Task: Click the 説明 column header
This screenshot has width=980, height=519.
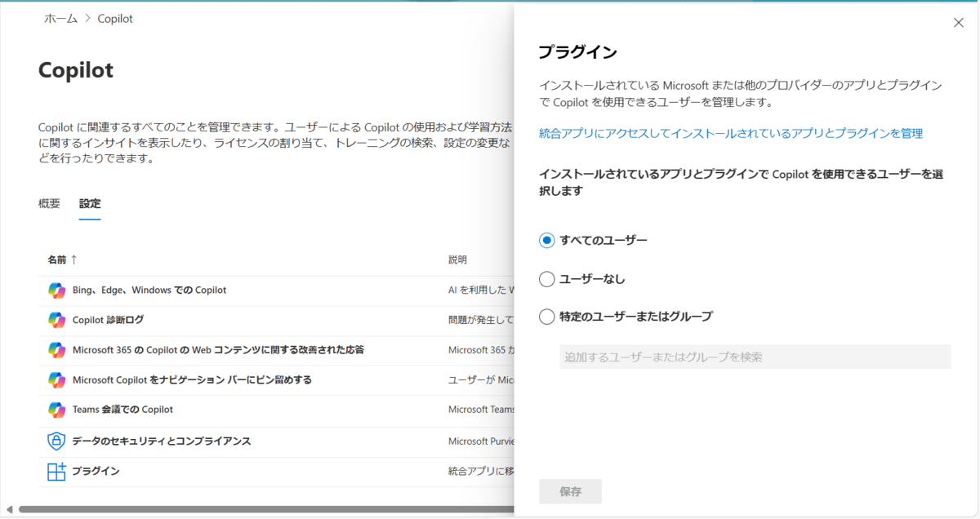Action: pos(457,259)
